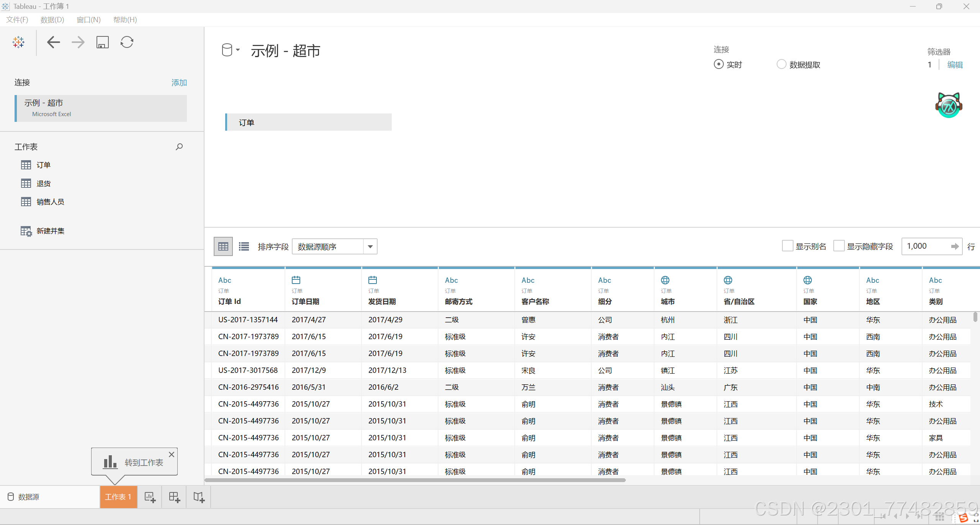Switch to 工作表 1 tab

[118, 497]
